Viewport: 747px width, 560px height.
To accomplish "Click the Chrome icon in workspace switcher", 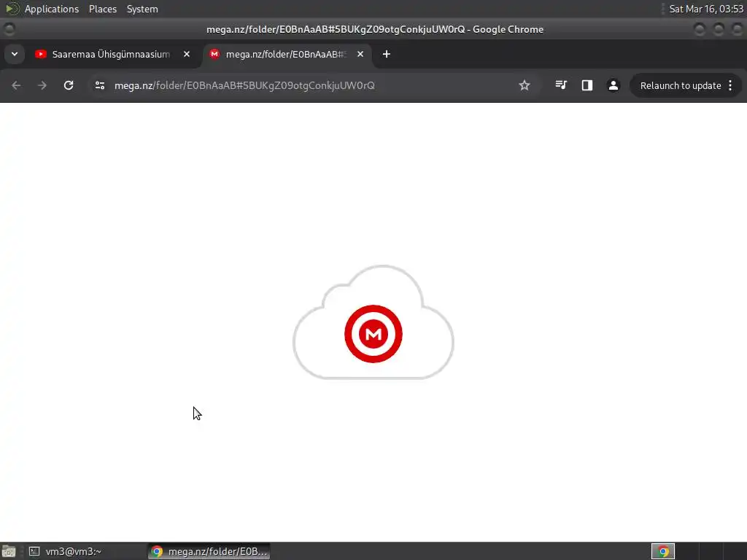I will tap(663, 551).
